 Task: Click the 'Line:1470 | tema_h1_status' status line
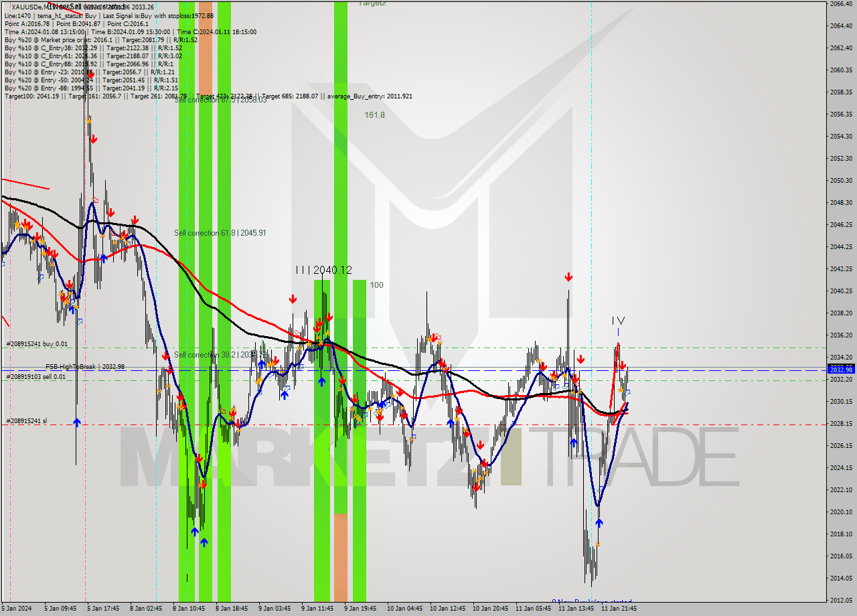coord(109,15)
